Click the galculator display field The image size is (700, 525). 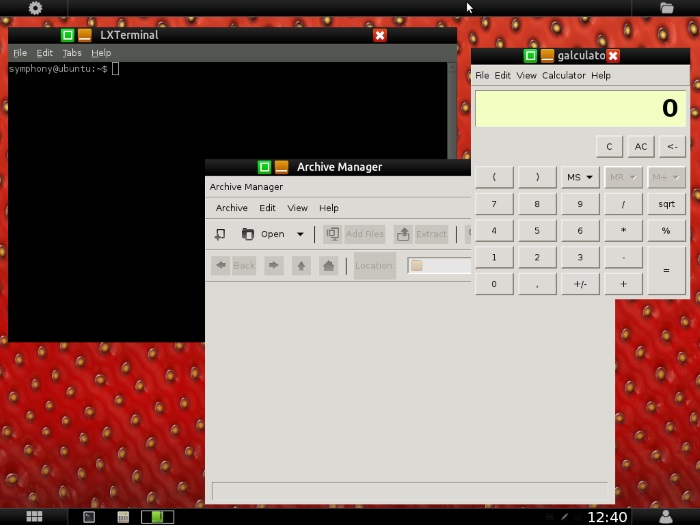click(x=580, y=109)
